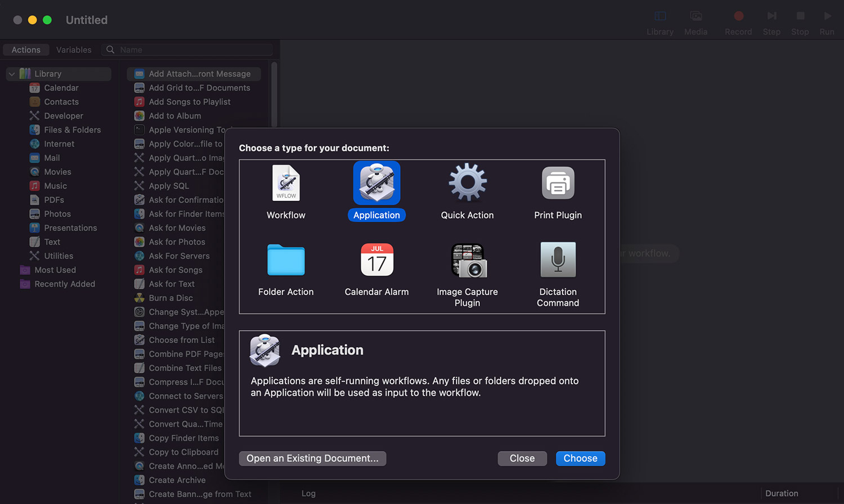Viewport: 844px width, 504px height.
Task: Click the Untitled window title
Action: 87,20
